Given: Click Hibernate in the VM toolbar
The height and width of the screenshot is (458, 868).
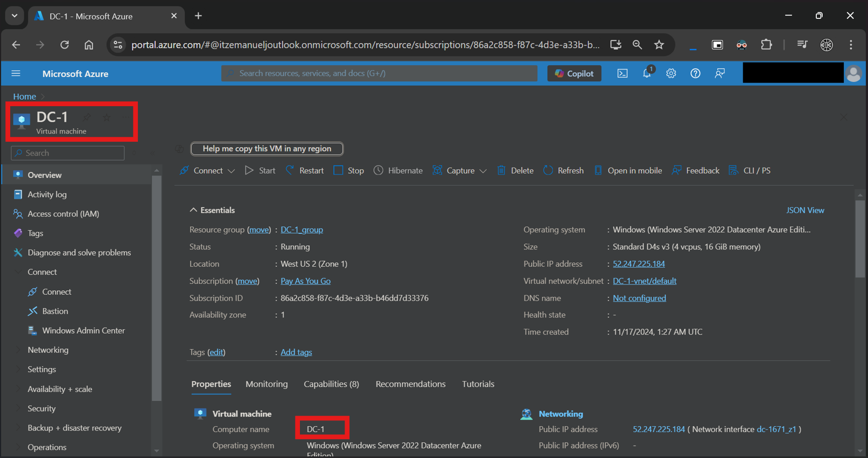Looking at the screenshot, I should 398,170.
